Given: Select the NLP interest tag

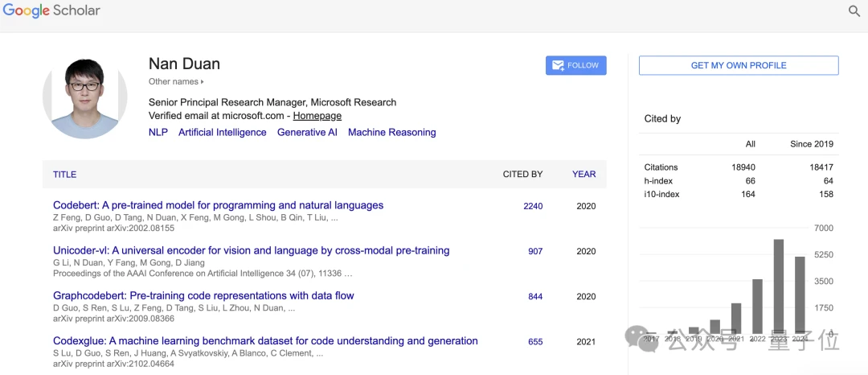Looking at the screenshot, I should pyautogui.click(x=158, y=133).
